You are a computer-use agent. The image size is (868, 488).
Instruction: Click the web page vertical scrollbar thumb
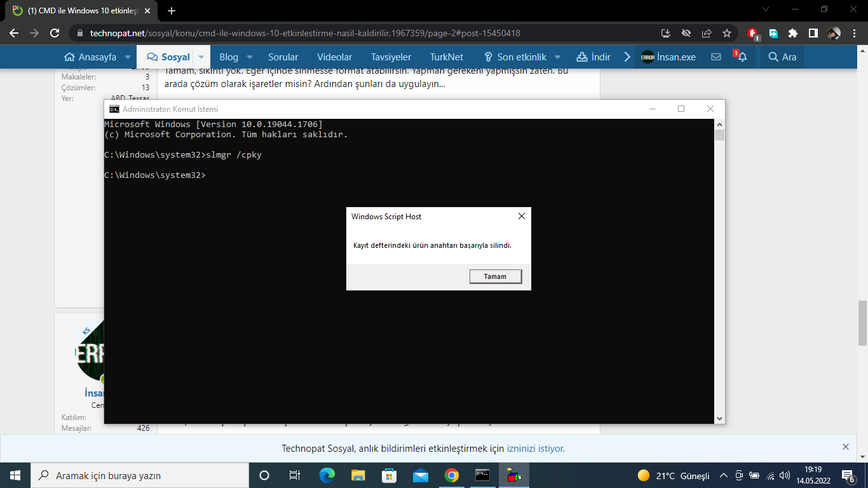862,322
